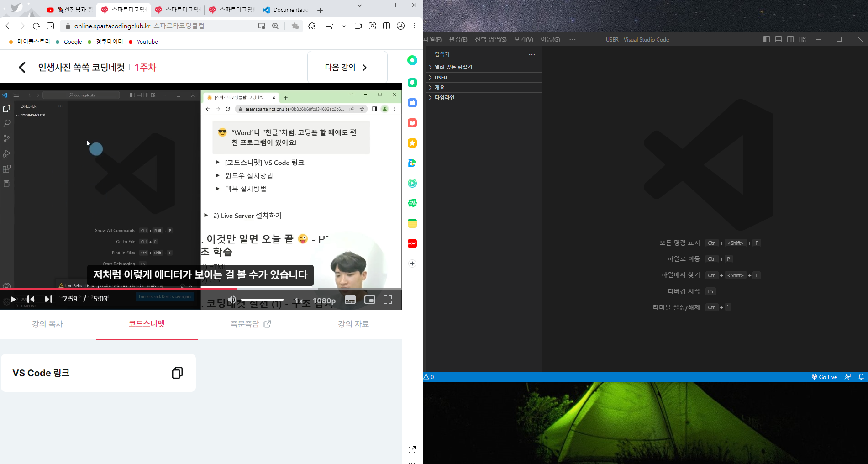
Task: Expand 열려 있는 편집기 section
Action: coord(484,67)
